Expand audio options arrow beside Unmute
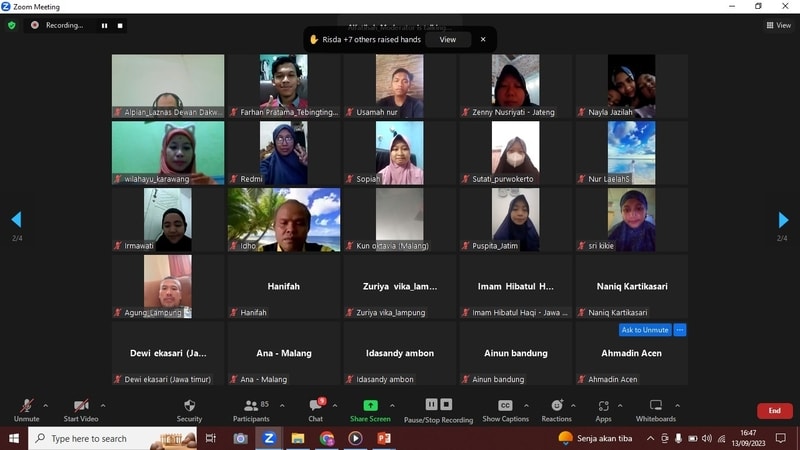The image size is (800, 450). 45,406
